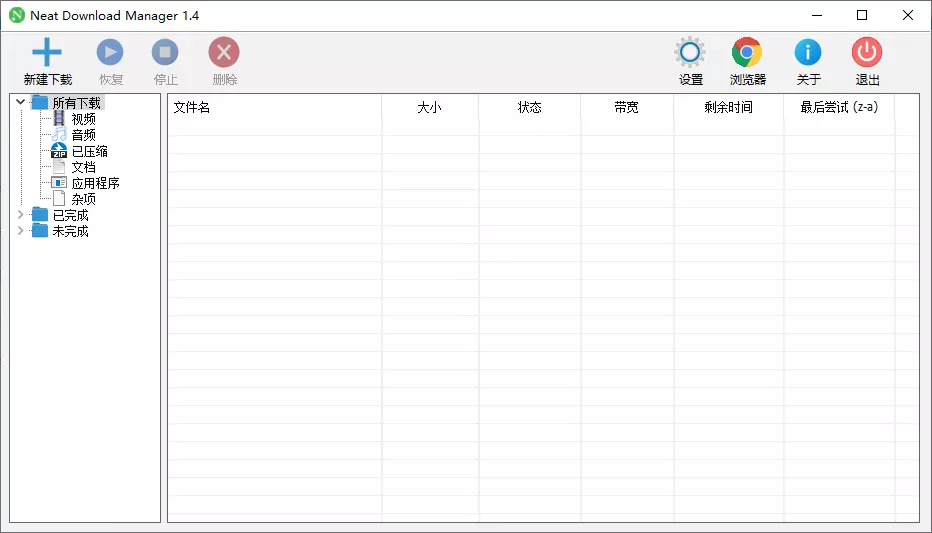
Task: Click the Resume (恢复) play icon
Action: click(110, 52)
